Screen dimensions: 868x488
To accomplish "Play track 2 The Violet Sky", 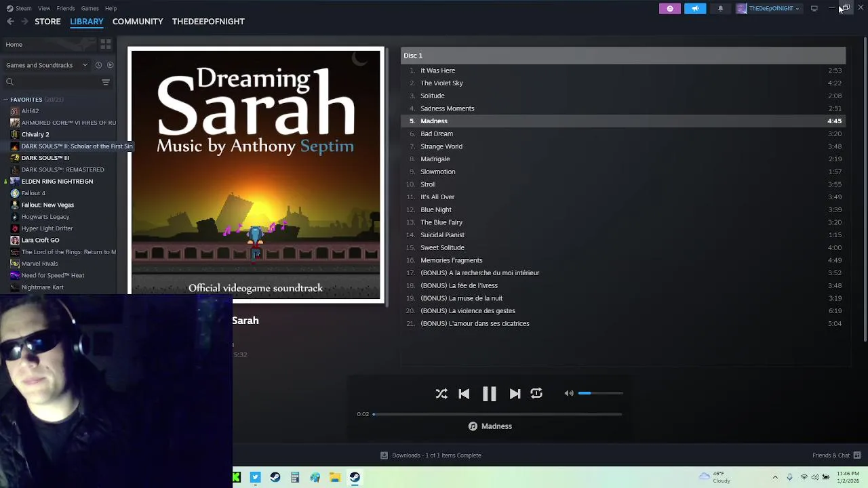I will pos(623,83).
